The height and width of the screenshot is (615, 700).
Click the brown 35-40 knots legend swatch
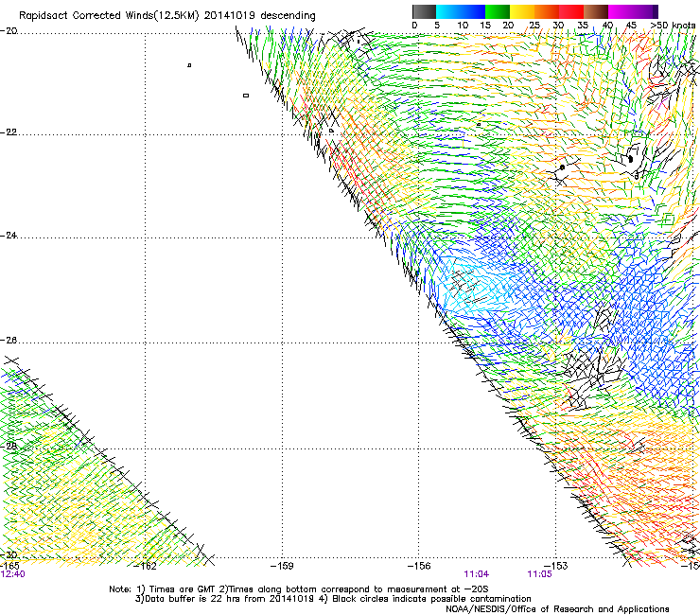(x=596, y=11)
